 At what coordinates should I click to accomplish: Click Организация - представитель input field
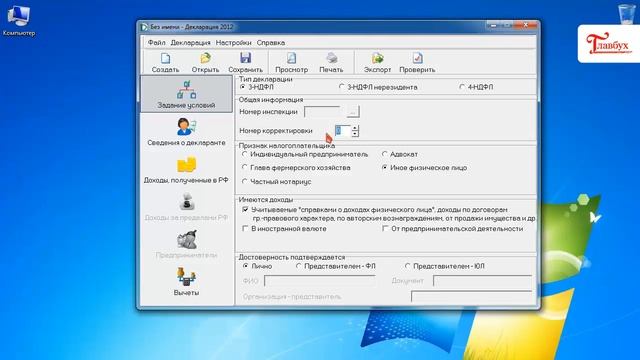471,297
